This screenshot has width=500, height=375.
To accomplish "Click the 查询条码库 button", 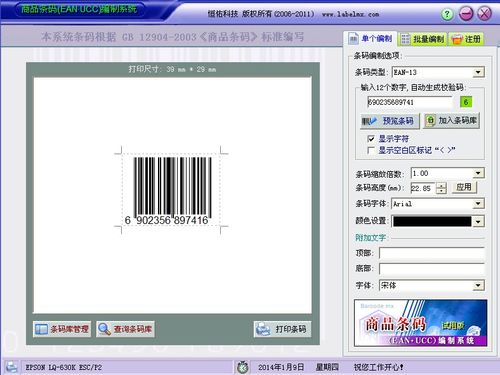I will point(125,329).
